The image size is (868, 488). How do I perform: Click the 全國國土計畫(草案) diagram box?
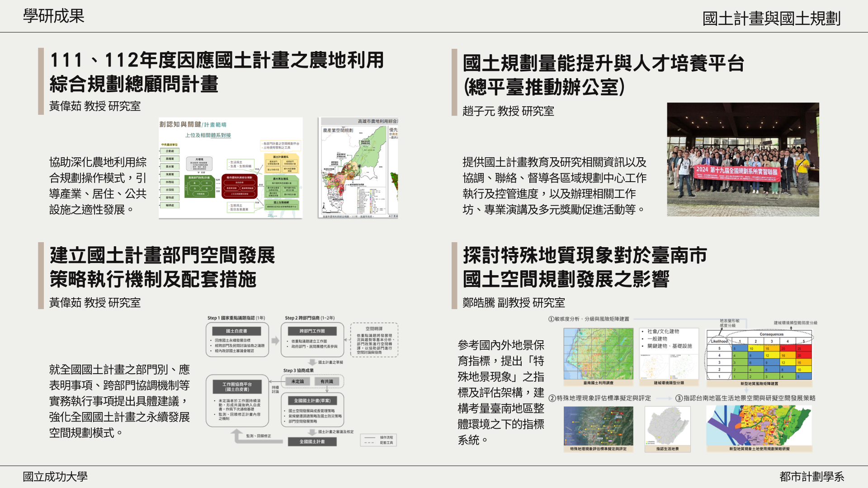tap(312, 400)
